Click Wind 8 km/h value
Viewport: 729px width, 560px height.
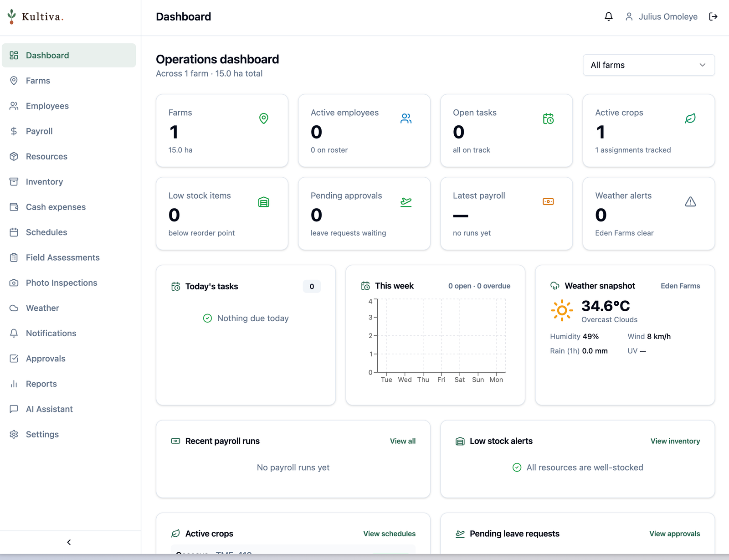click(659, 336)
